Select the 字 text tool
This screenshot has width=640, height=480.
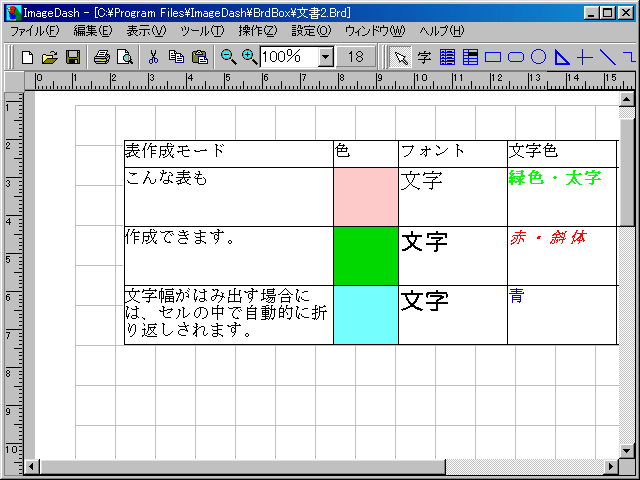(x=424, y=58)
